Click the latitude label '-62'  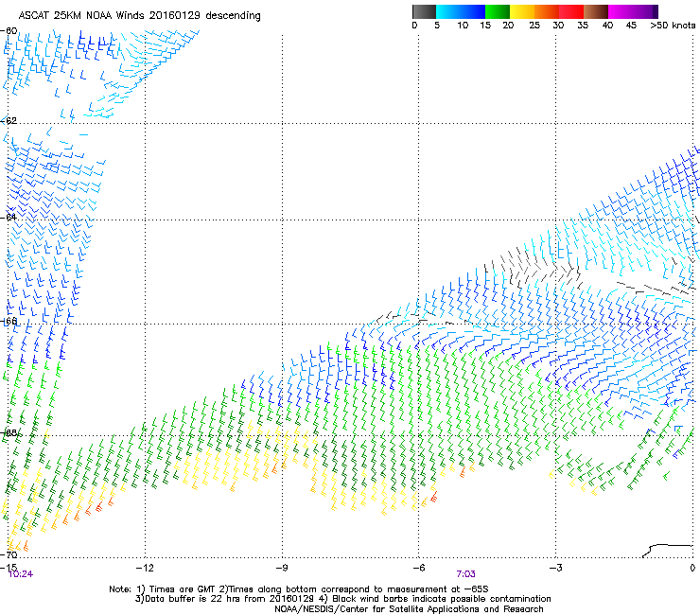tap(9, 120)
